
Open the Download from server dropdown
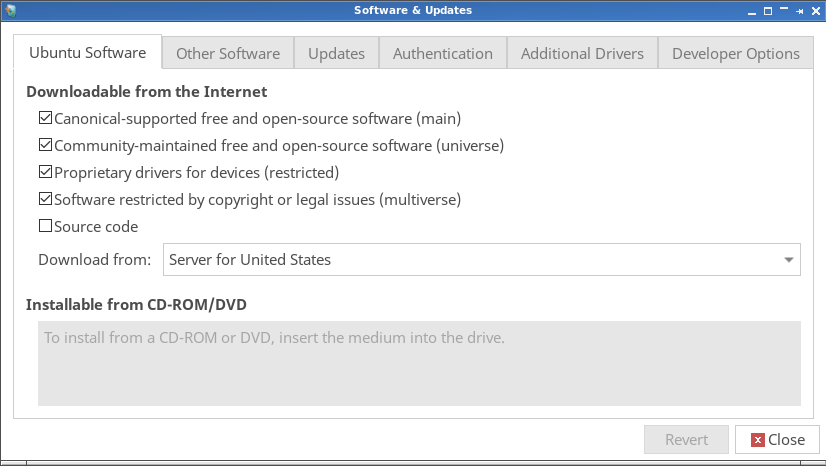click(481, 260)
